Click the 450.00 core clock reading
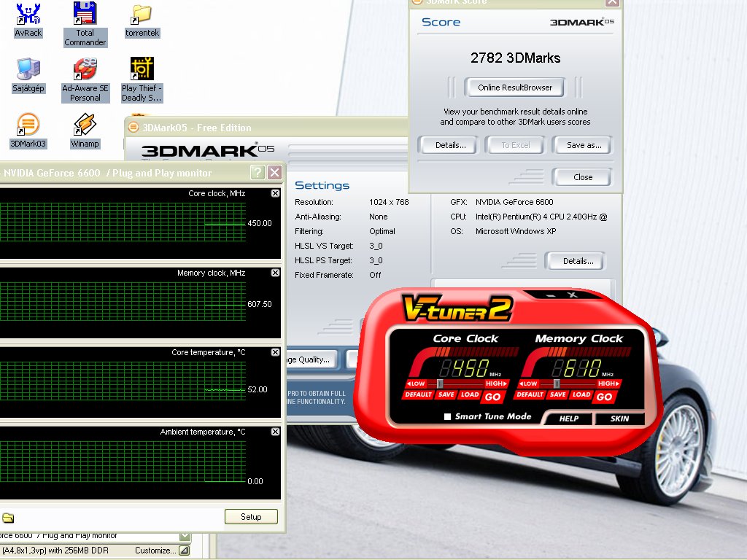This screenshot has width=747, height=560. (x=260, y=223)
